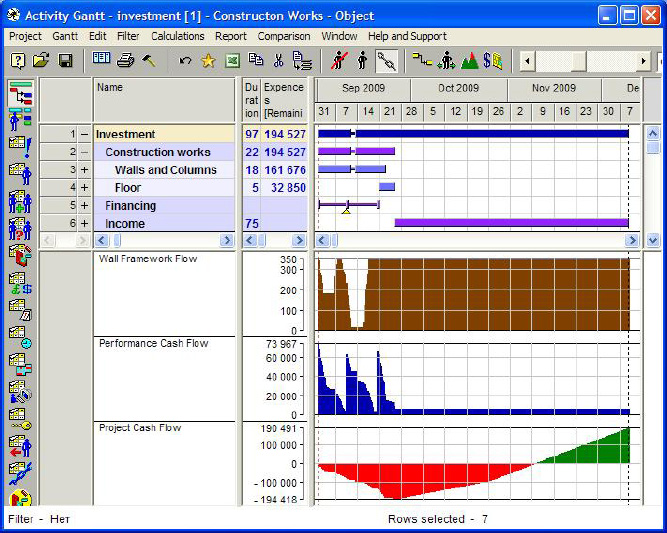
Task: Open the Calculations menu
Action: 178,37
